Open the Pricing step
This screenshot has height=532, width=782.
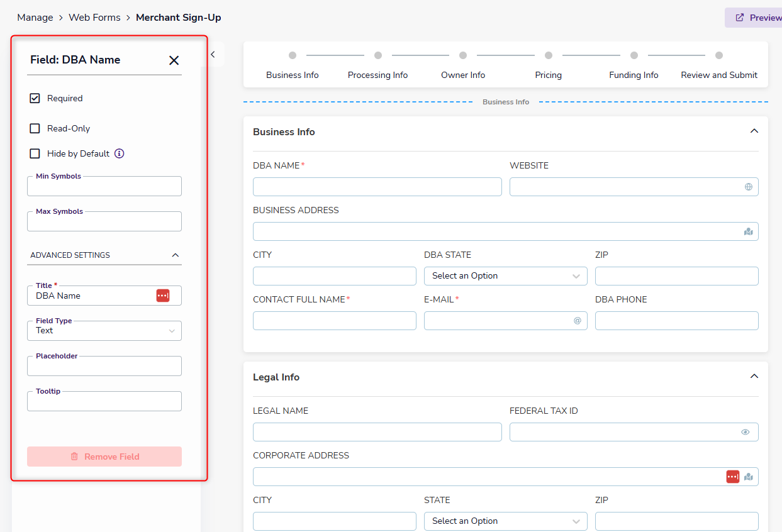pyautogui.click(x=549, y=67)
